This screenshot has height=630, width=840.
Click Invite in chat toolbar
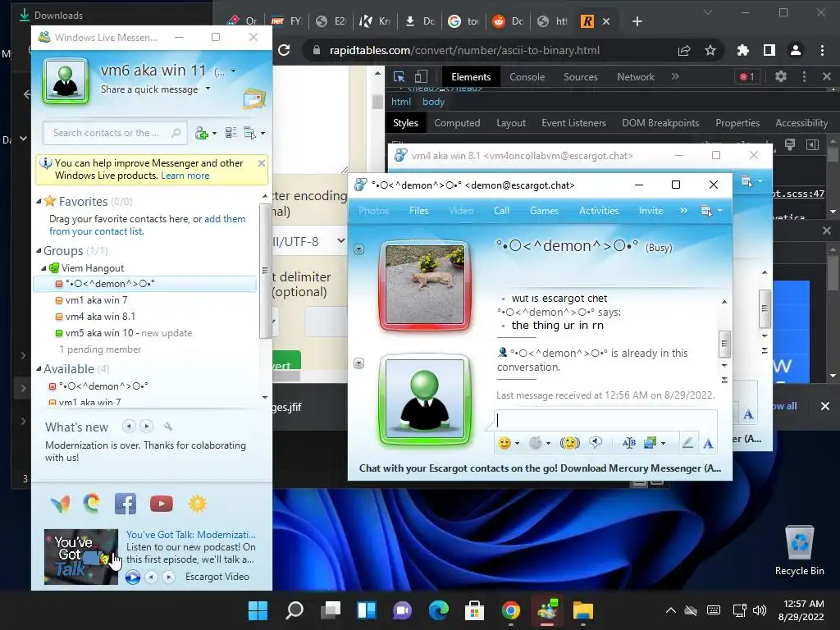point(651,211)
